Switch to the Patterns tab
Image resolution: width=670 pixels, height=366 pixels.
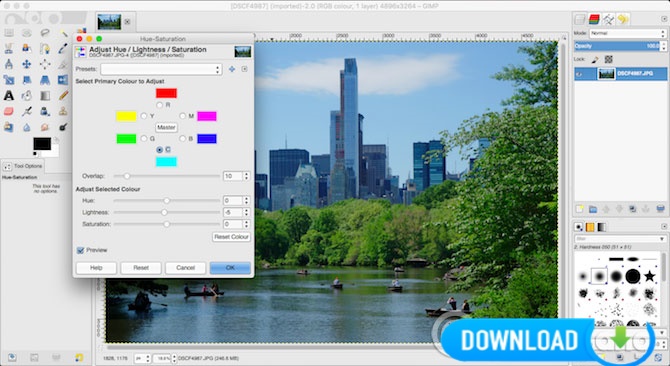click(x=590, y=227)
